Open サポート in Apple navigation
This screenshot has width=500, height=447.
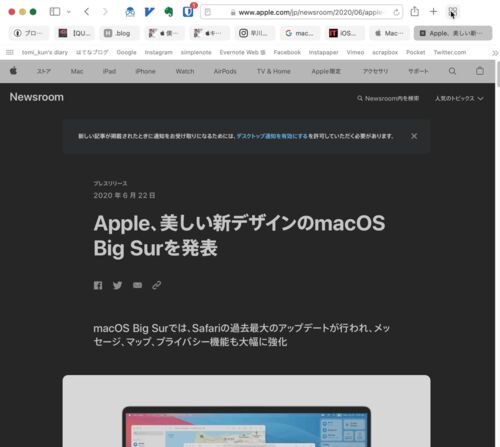tap(418, 71)
